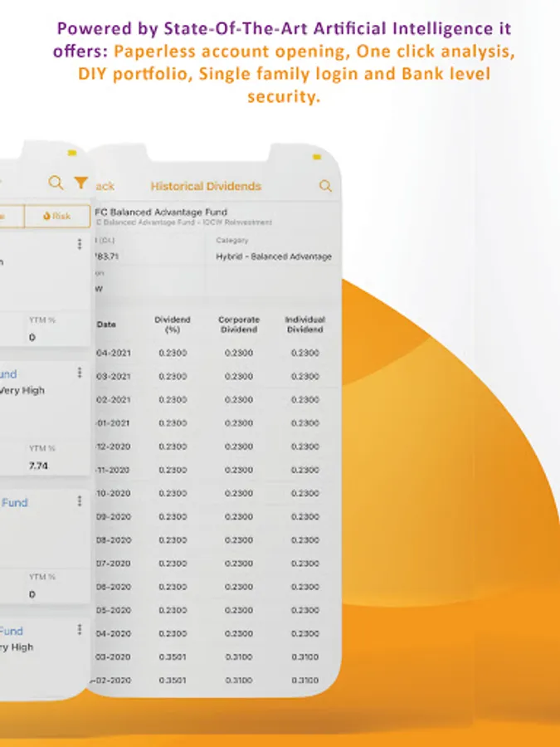Tap the YTM % value 7.74

[x=38, y=466]
